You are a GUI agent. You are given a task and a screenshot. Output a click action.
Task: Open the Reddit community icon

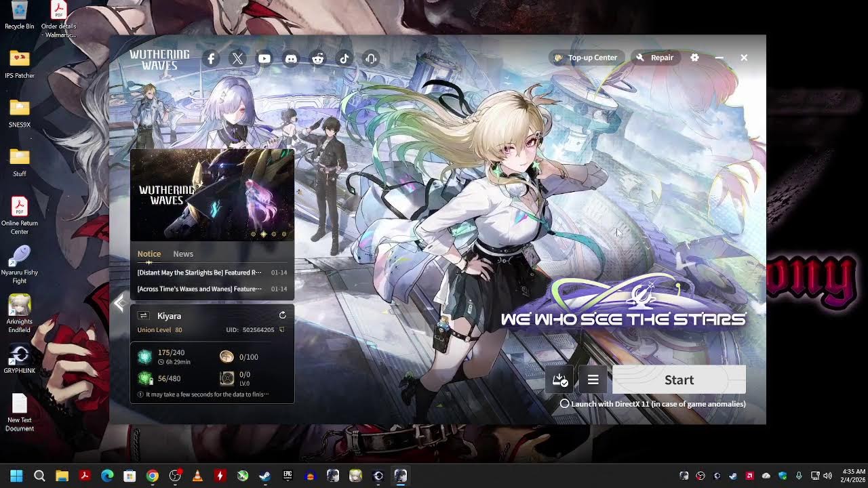point(317,59)
